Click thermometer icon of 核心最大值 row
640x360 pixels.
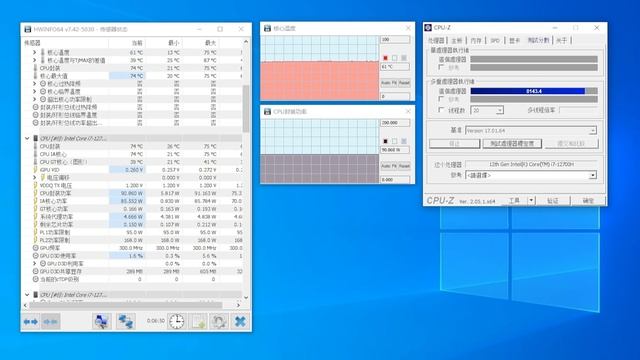[x=36, y=76]
